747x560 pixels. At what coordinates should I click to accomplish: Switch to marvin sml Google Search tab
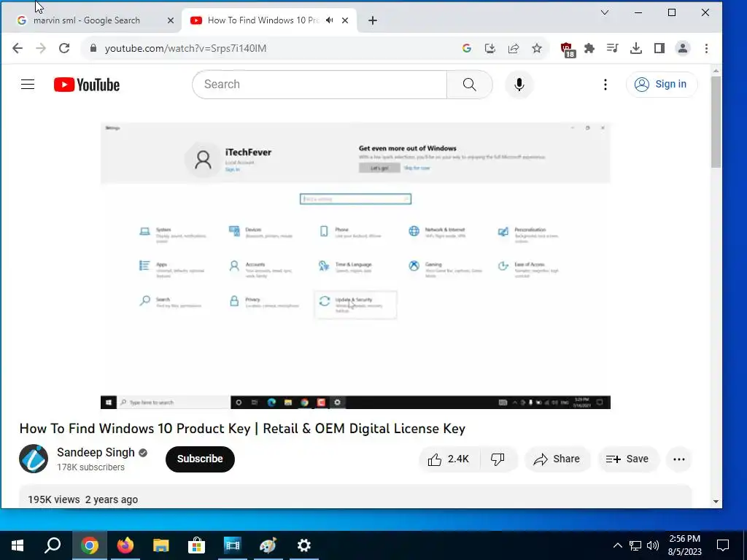pos(86,20)
